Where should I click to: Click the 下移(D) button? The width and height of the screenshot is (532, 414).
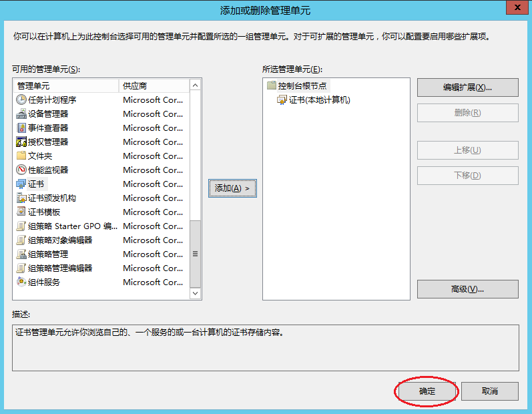tap(467, 176)
